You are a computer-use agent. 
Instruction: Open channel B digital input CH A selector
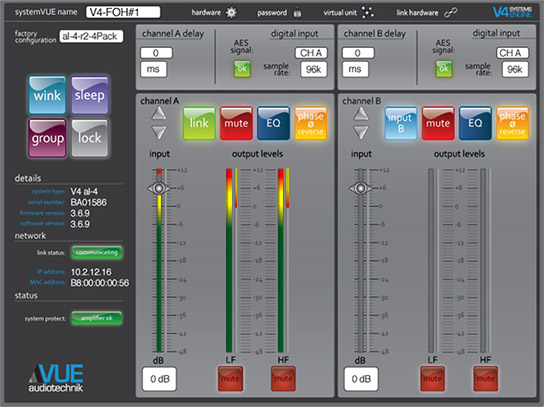click(x=512, y=53)
